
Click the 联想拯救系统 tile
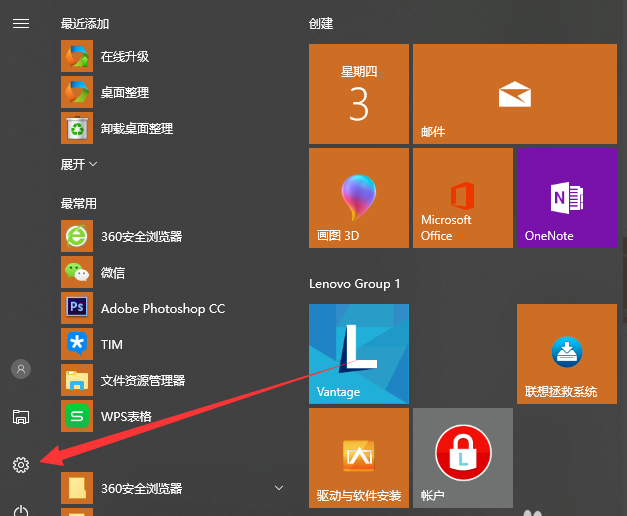coord(566,354)
